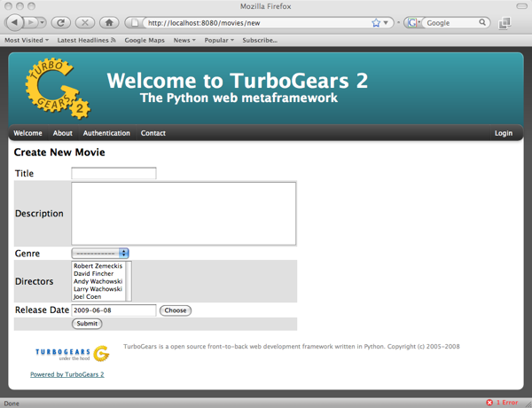Click the browser Forward arrow button
Viewport: 532px width, 408px height.
(x=31, y=23)
